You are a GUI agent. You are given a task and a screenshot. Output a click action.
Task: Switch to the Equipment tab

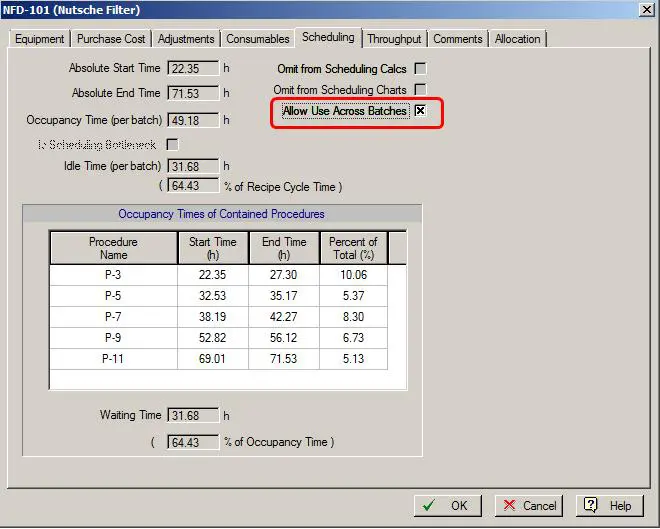(40, 39)
